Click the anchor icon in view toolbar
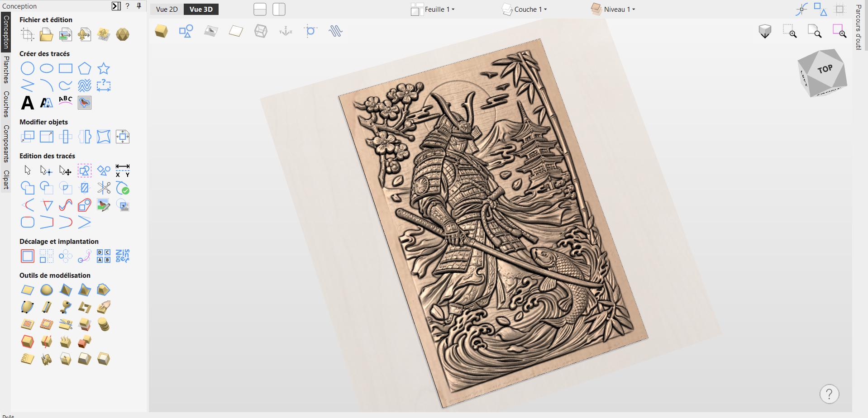The image size is (868, 418). (x=286, y=31)
